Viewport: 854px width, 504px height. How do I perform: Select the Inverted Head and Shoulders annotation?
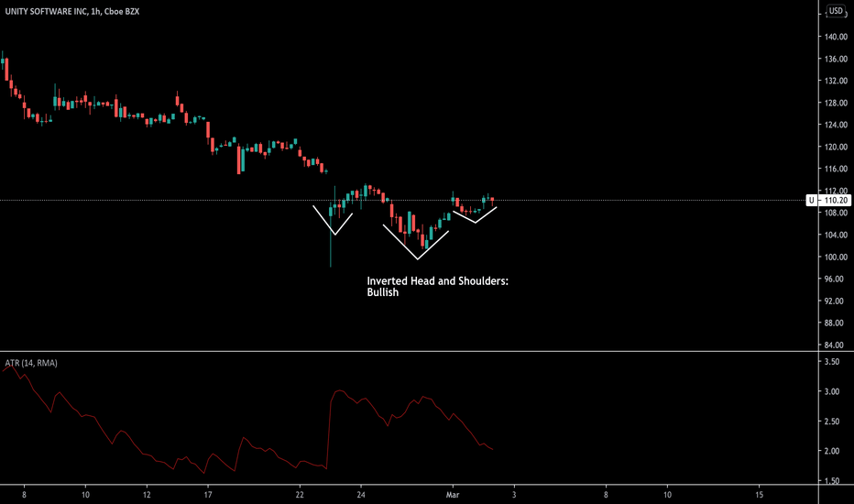pyautogui.click(x=437, y=287)
